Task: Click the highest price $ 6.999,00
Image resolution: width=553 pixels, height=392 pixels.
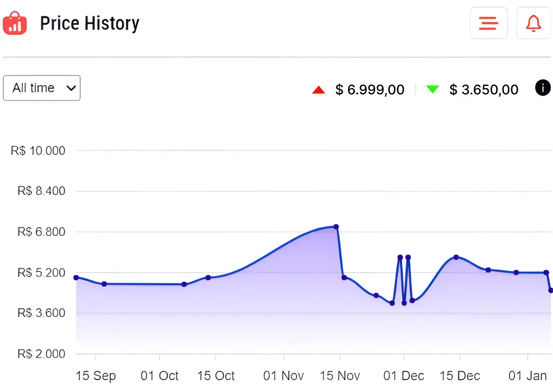Action: [370, 90]
